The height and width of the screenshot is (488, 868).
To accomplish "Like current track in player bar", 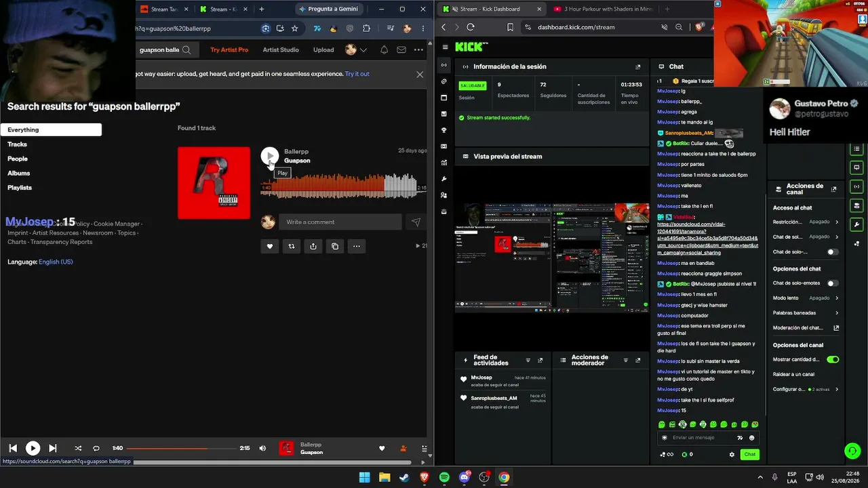I will point(382,448).
